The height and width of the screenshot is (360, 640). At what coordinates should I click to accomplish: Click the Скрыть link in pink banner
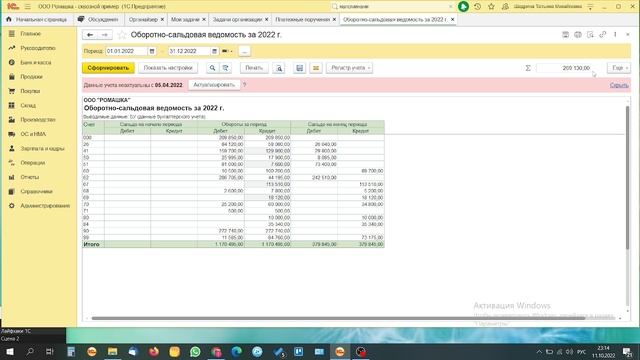coord(619,85)
